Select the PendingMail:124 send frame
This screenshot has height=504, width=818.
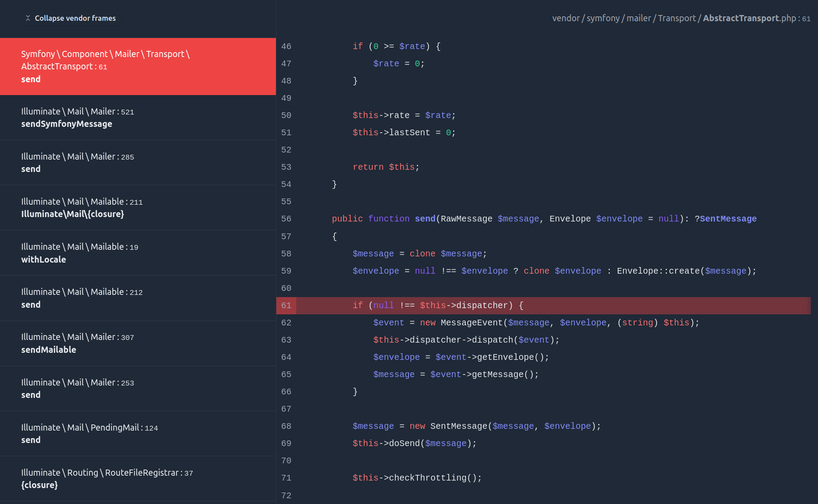click(x=138, y=434)
